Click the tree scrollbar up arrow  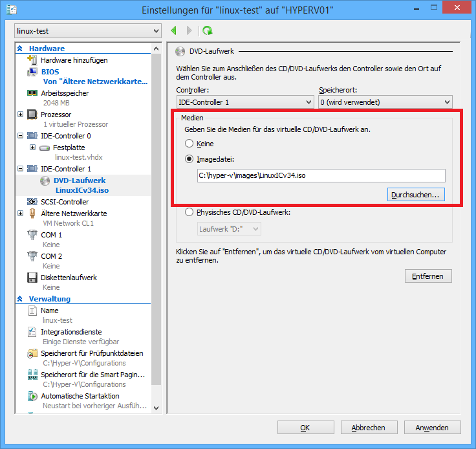pos(157,49)
